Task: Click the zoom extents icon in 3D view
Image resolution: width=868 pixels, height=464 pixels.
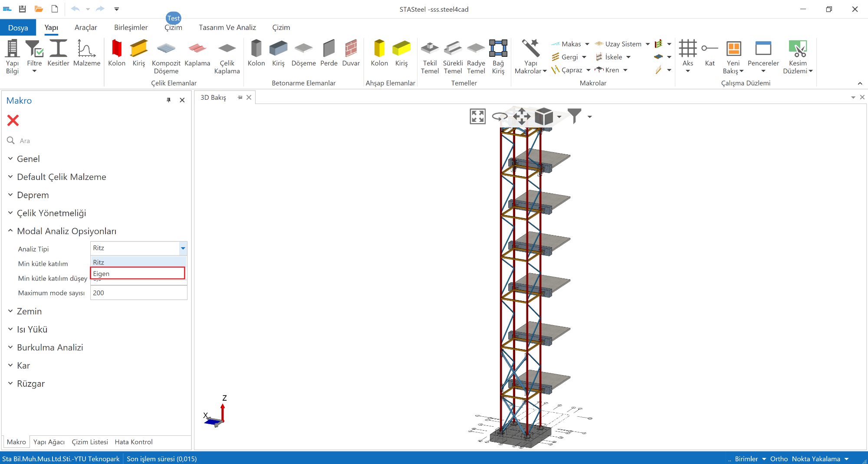Action: 477,116
